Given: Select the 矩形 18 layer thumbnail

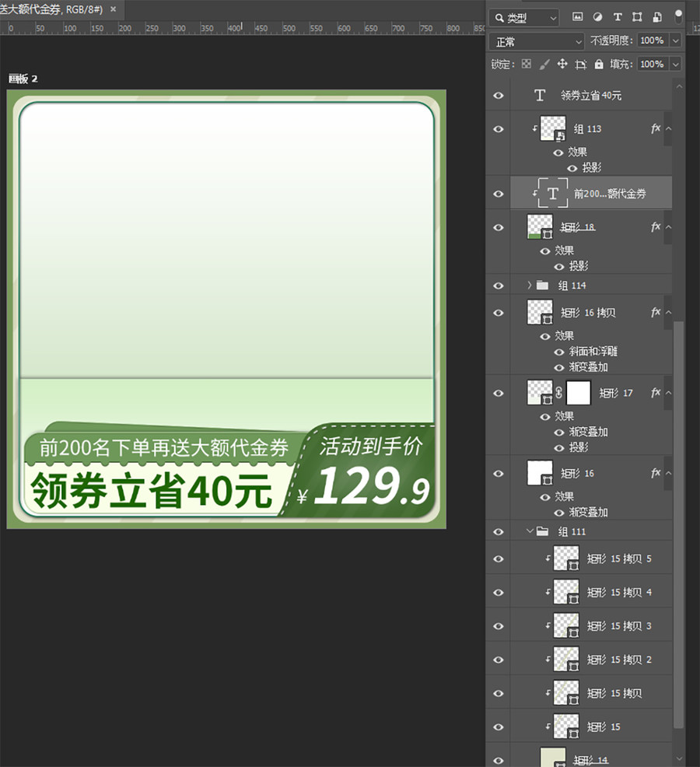Looking at the screenshot, I should (540, 227).
